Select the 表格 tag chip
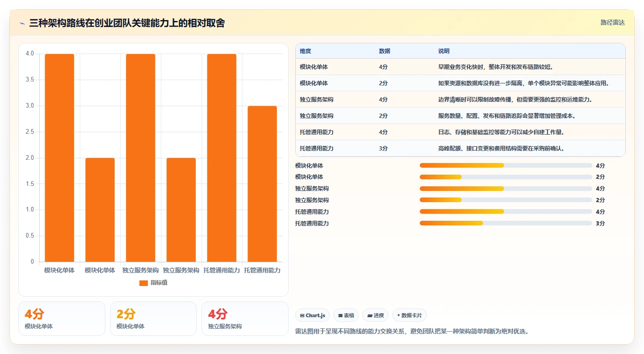 click(346, 315)
